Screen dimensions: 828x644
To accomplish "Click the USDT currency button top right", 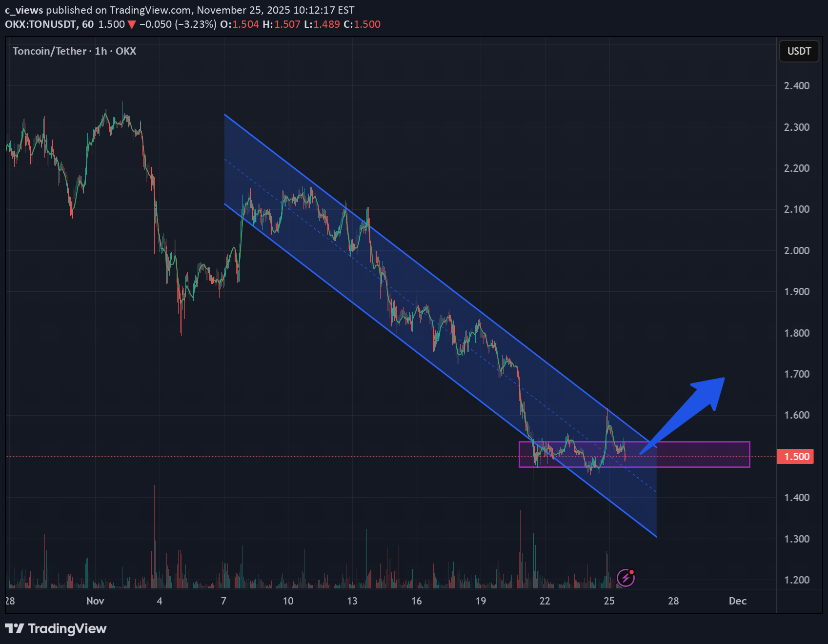I will [x=799, y=51].
